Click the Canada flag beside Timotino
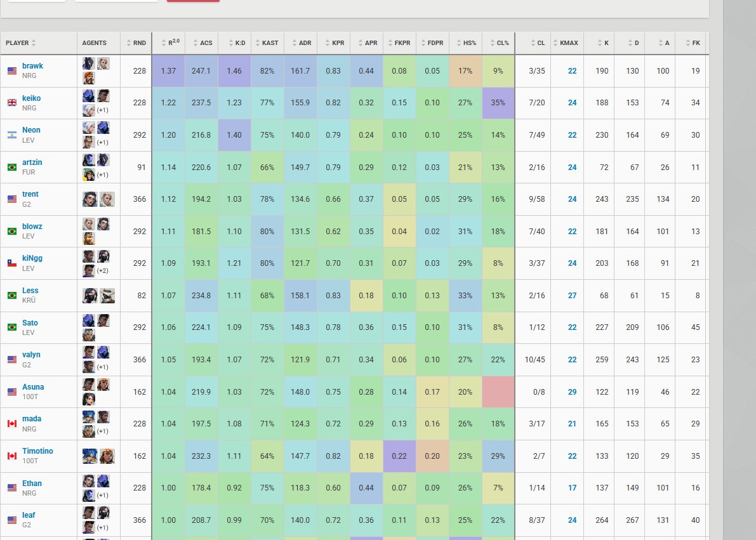Image resolution: width=756 pixels, height=540 pixels. [12, 456]
